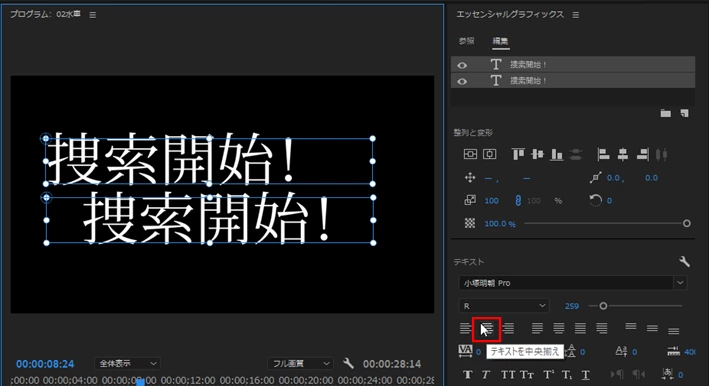This screenshot has width=709, height=386.
Task: Right-align the text
Action: [x=508, y=328]
